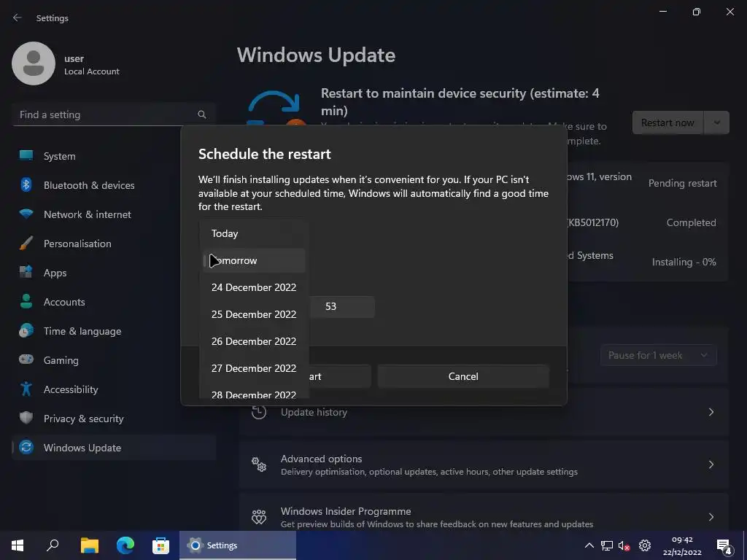
Task: Click the Restart now button
Action: pos(667,122)
